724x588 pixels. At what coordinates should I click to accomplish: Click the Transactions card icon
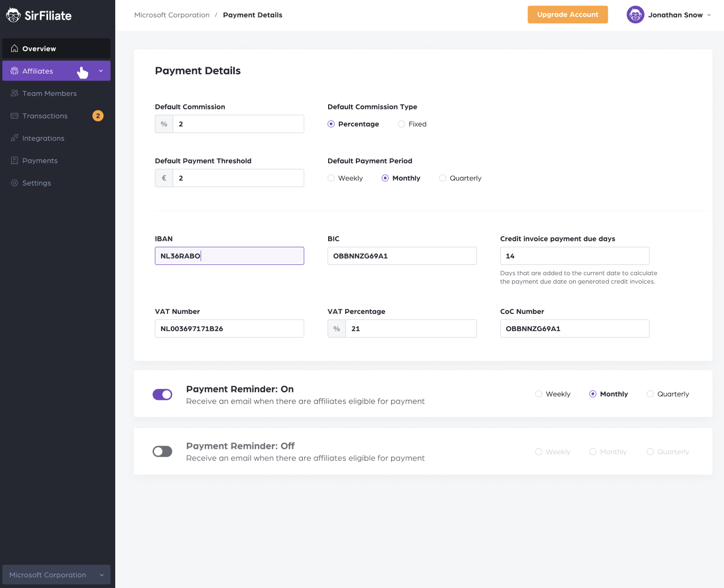pyautogui.click(x=14, y=116)
